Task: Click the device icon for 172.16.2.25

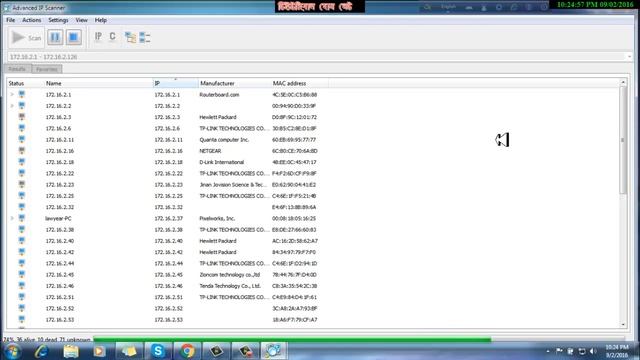Action: (22, 196)
